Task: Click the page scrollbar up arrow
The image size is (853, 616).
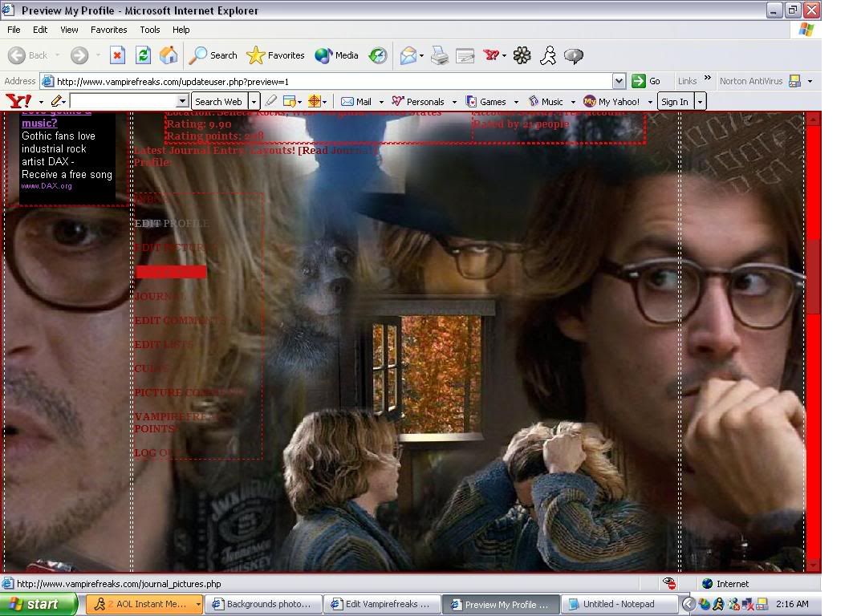Action: point(814,119)
